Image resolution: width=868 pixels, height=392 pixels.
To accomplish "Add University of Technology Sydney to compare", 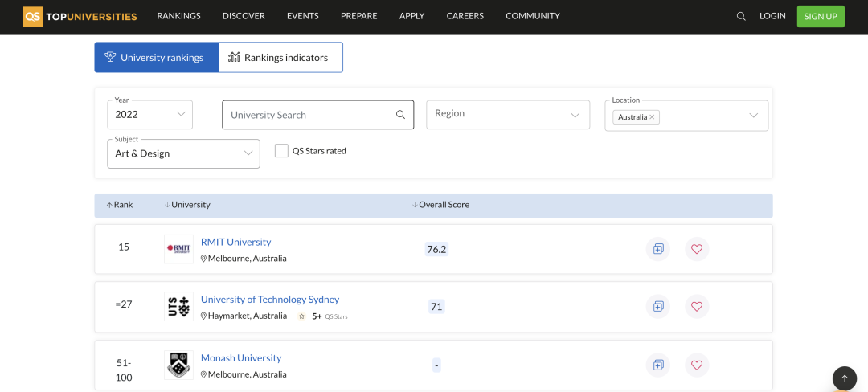I will tap(658, 306).
